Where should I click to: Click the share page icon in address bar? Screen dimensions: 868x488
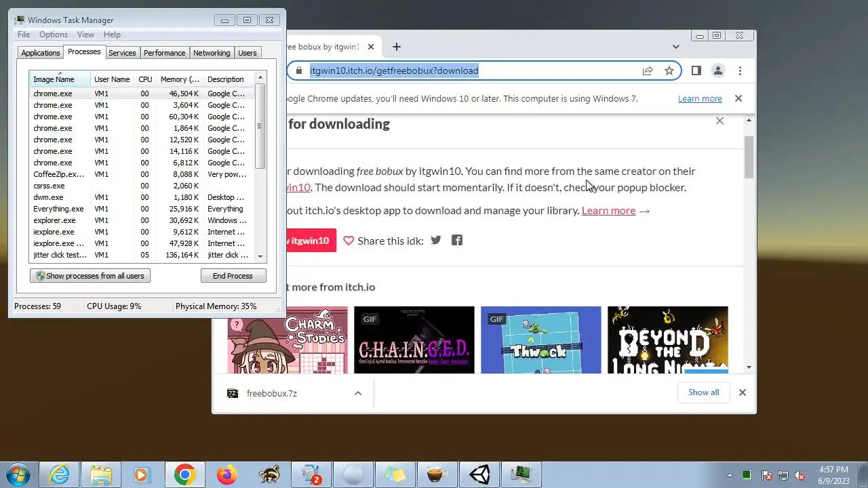point(648,70)
